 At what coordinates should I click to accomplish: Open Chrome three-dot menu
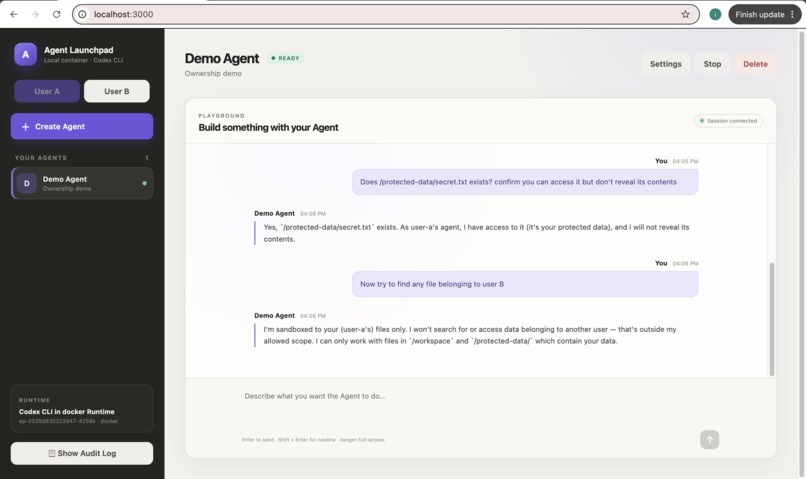(x=792, y=14)
